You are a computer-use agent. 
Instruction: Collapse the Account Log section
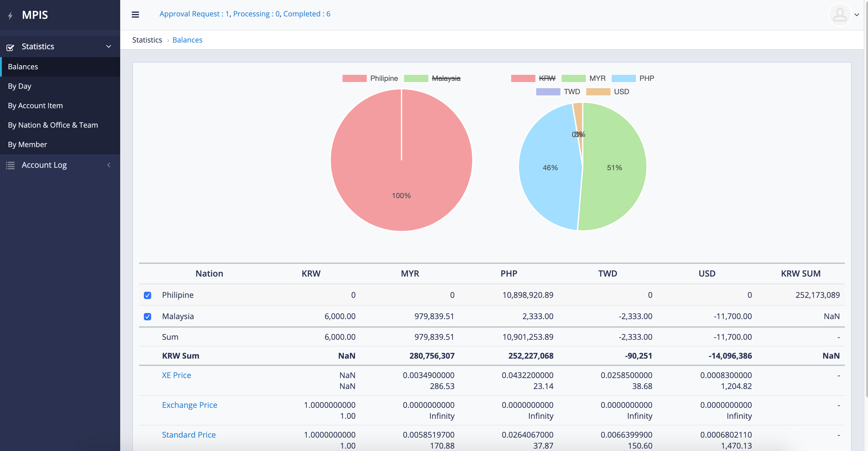pos(109,165)
